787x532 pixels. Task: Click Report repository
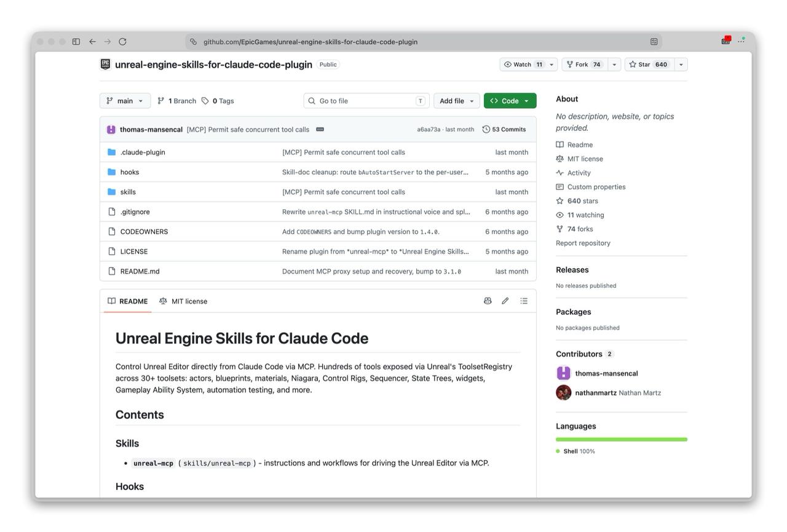coord(583,243)
